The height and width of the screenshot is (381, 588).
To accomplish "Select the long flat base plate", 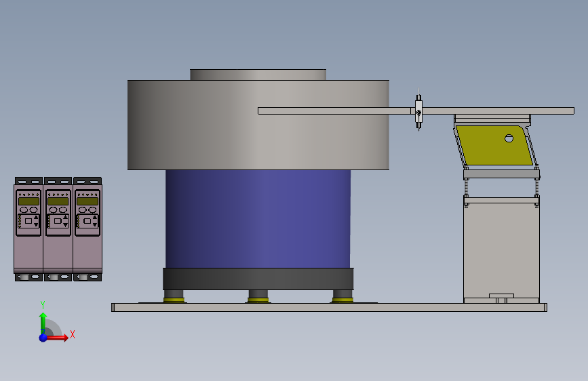I will [329, 308].
